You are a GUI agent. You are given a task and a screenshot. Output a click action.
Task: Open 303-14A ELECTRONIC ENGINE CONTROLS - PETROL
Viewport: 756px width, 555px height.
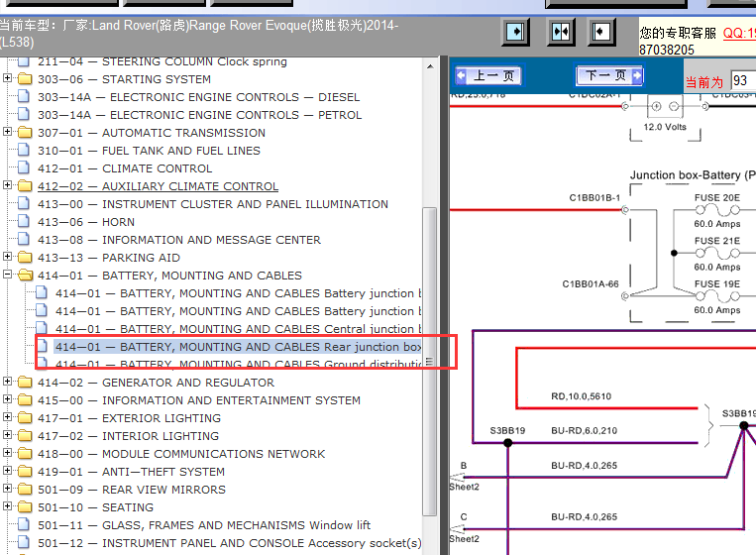199,115
